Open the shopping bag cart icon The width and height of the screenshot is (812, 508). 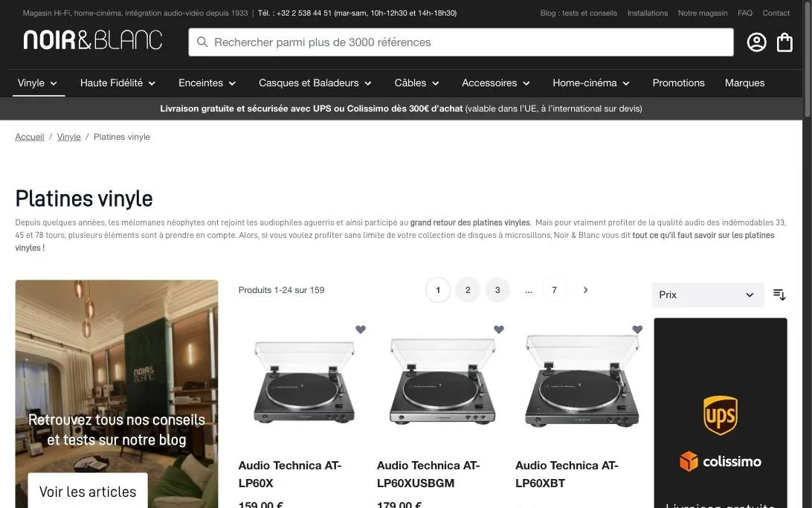[x=784, y=42]
